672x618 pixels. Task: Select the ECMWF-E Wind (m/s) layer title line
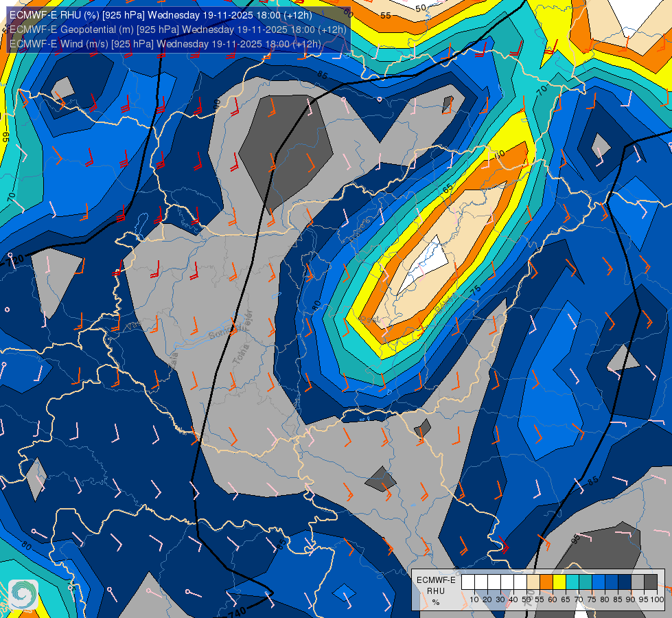(x=165, y=44)
